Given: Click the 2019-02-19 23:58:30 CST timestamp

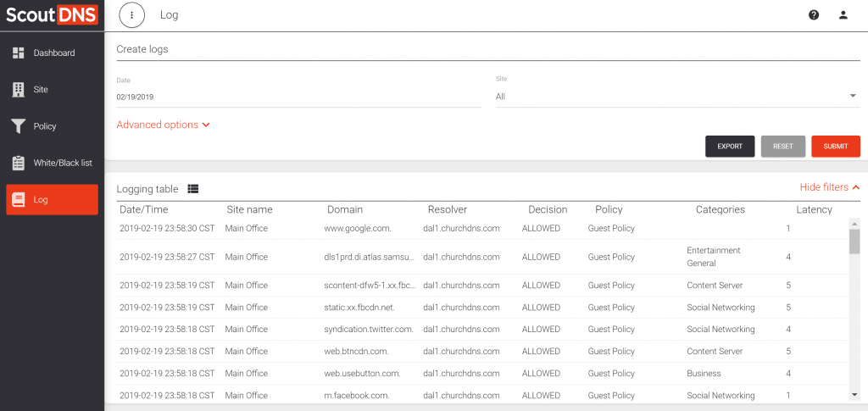Looking at the screenshot, I should [167, 229].
